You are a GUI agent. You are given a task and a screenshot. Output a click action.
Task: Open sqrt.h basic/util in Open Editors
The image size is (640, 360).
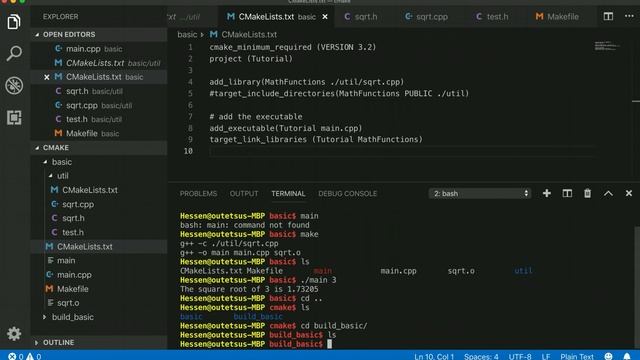click(99, 91)
